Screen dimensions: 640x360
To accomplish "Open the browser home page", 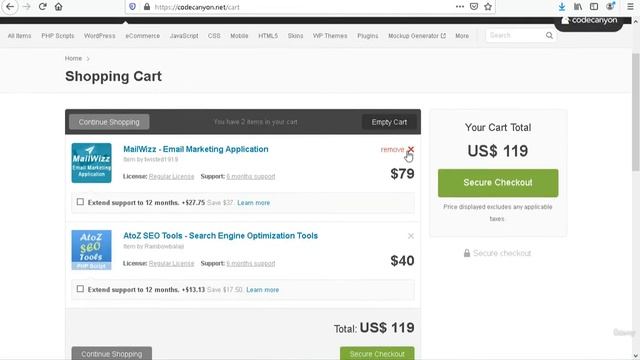I will [58, 7].
